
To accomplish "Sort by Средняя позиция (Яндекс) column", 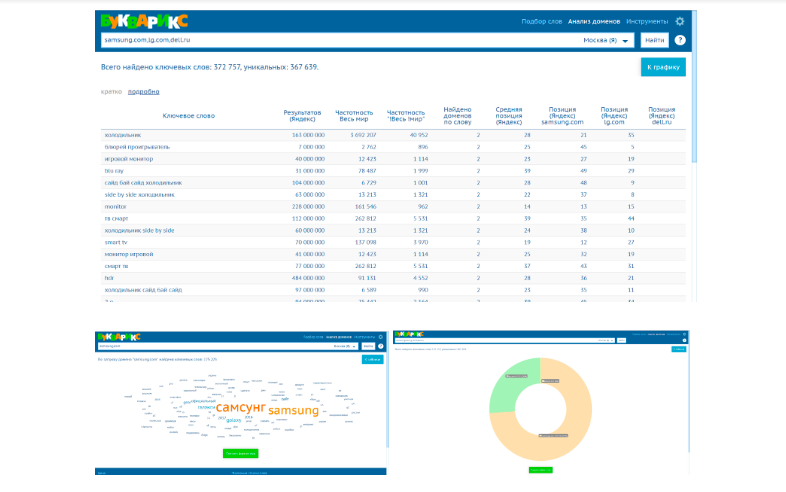I will pyautogui.click(x=509, y=116).
